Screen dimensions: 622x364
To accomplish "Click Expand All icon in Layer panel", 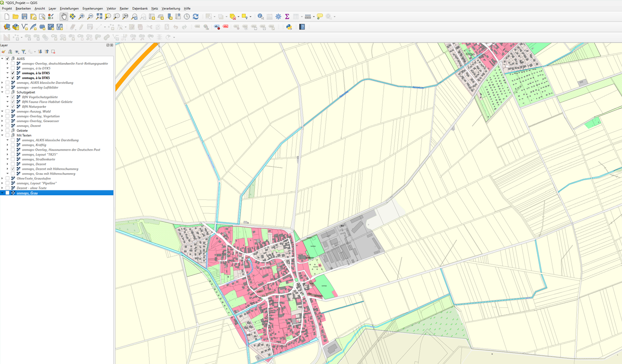I will [40, 52].
